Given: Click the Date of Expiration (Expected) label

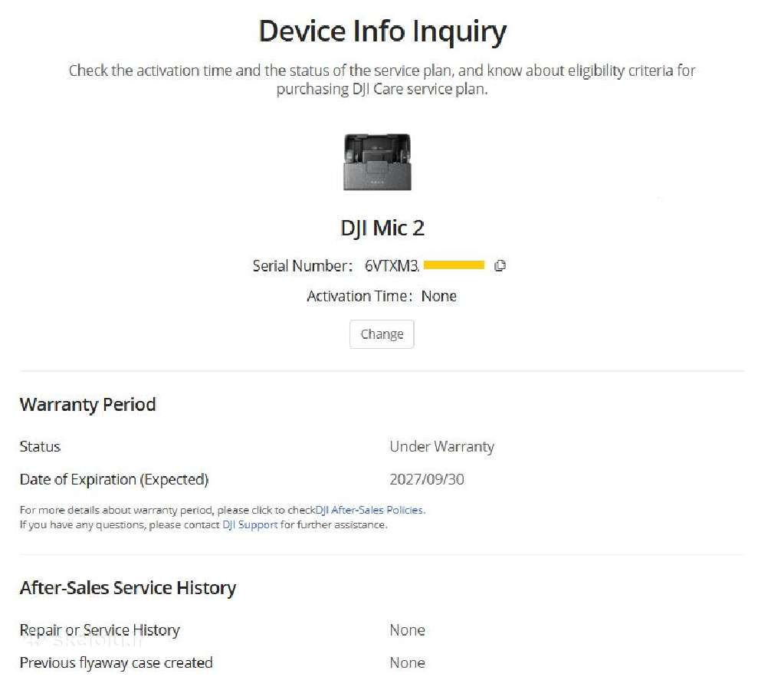Looking at the screenshot, I should 114,479.
